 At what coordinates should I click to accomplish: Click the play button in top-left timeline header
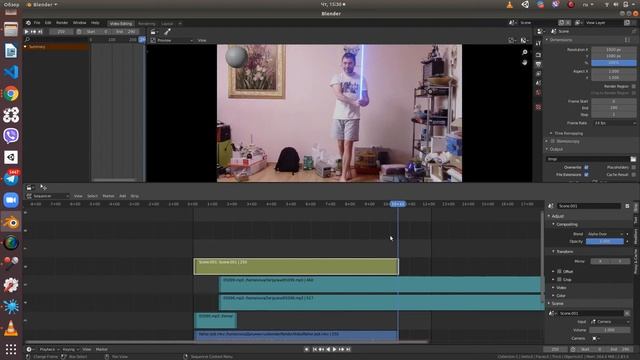coord(27,31)
